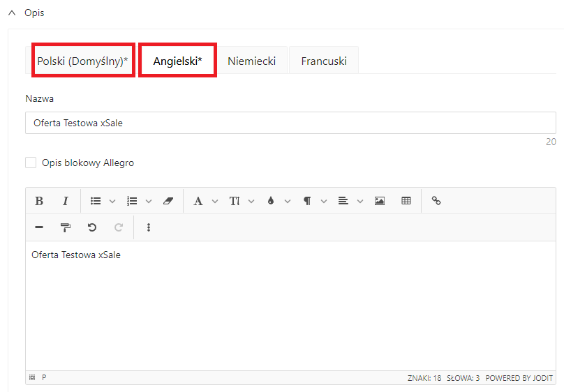Switch to the Niemiecki tab

tap(251, 61)
